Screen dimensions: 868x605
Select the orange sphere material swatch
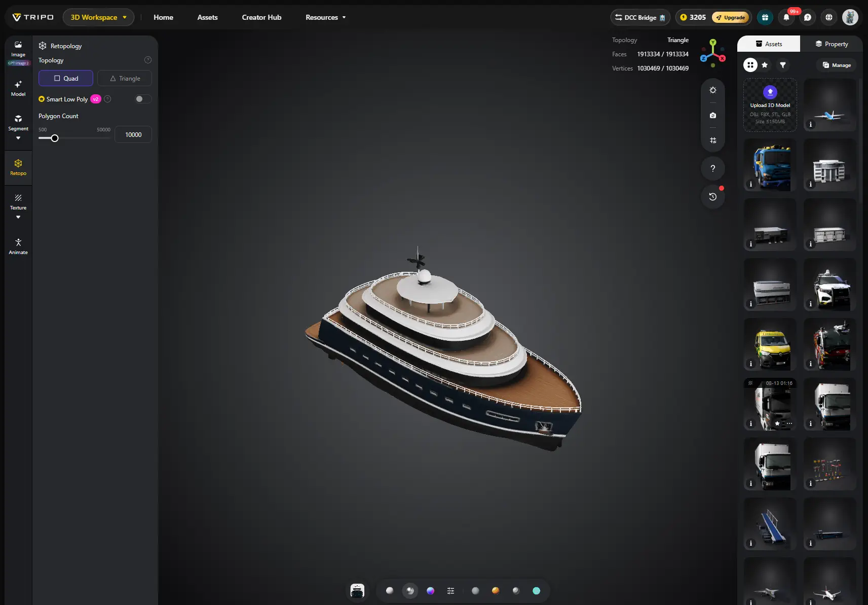(x=496, y=591)
